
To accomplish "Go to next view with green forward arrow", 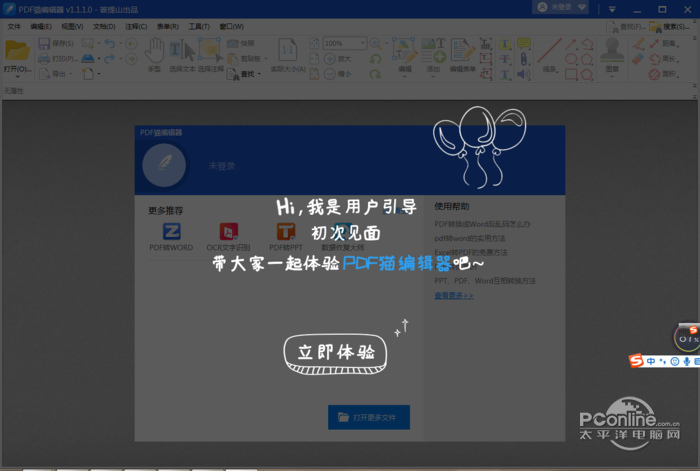I will 131,58.
